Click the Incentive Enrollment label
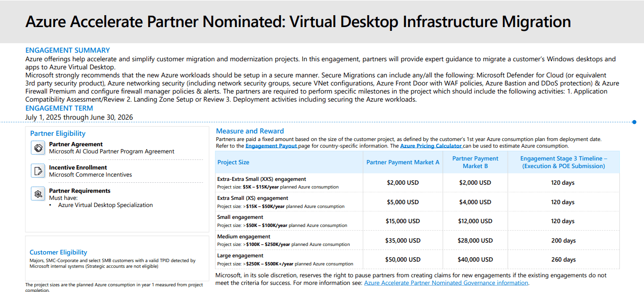 78,168
